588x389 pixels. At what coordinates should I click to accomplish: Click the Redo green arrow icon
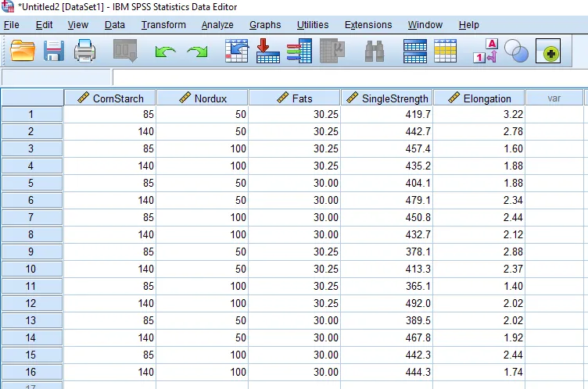pyautogui.click(x=197, y=52)
